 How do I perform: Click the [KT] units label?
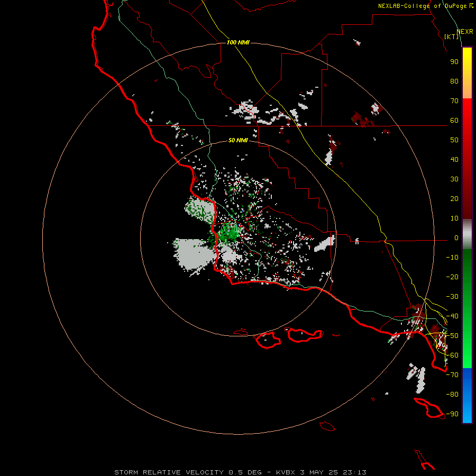[452, 36]
